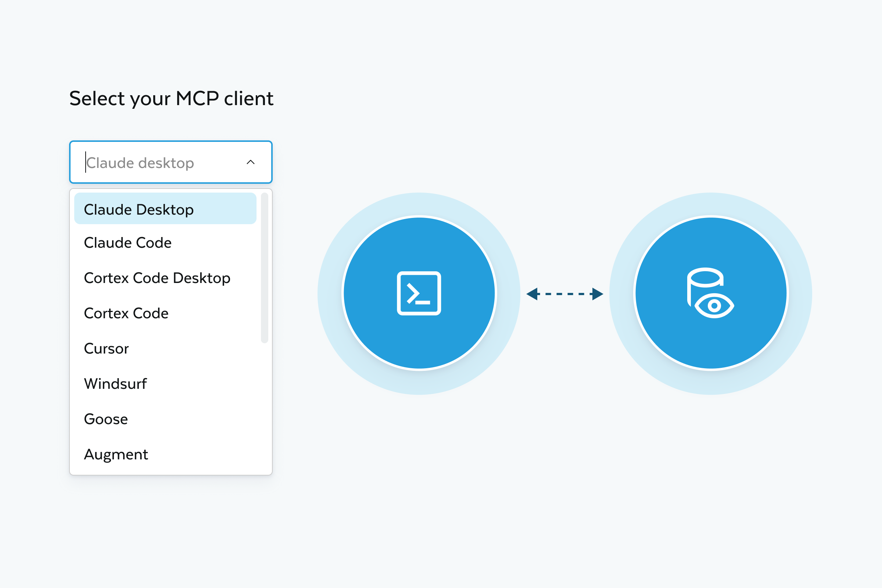Viewport: 882px width, 588px height.
Task: Collapse the MCP client dropdown chevron
Action: (x=251, y=162)
